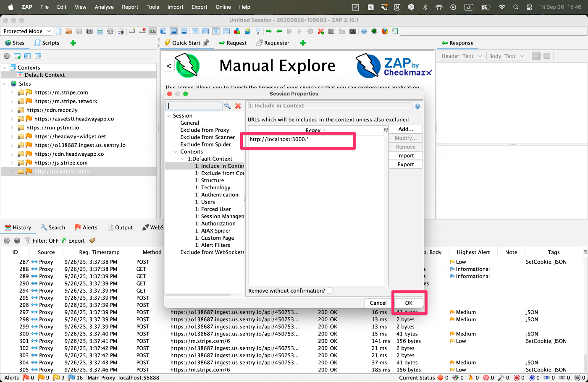This screenshot has width=588, height=382.
Task: Switch to the Scripts tab
Action: click(x=47, y=43)
